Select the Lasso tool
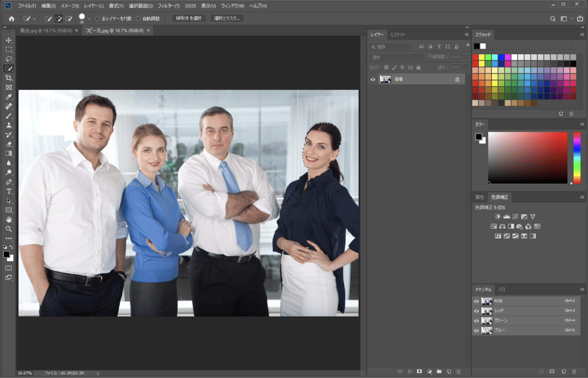Viewport: 588px width, 378px height. pos(9,59)
